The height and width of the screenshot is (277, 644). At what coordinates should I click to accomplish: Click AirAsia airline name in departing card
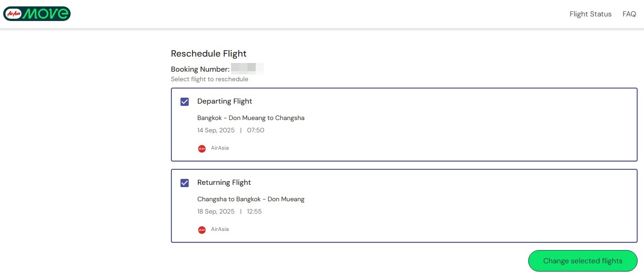click(220, 148)
